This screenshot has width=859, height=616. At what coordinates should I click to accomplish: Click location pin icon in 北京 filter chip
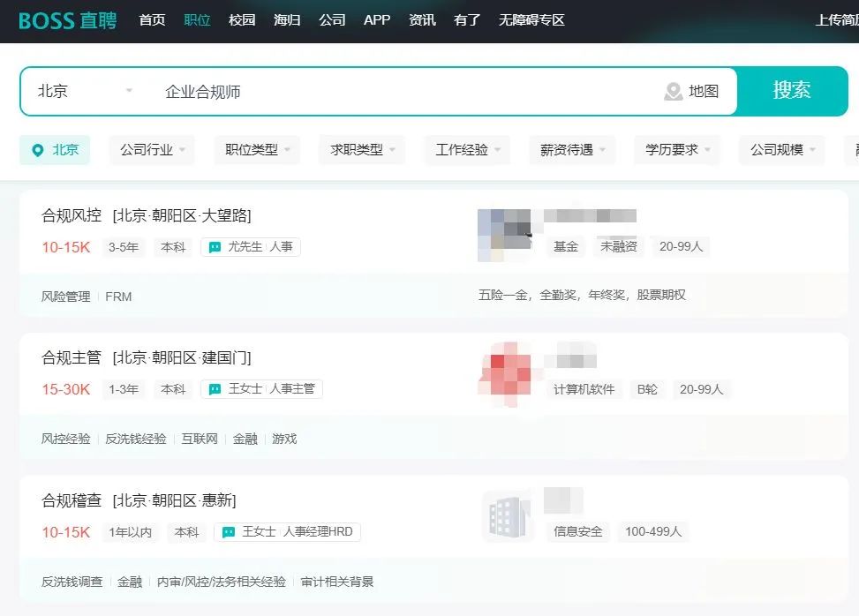tap(38, 150)
